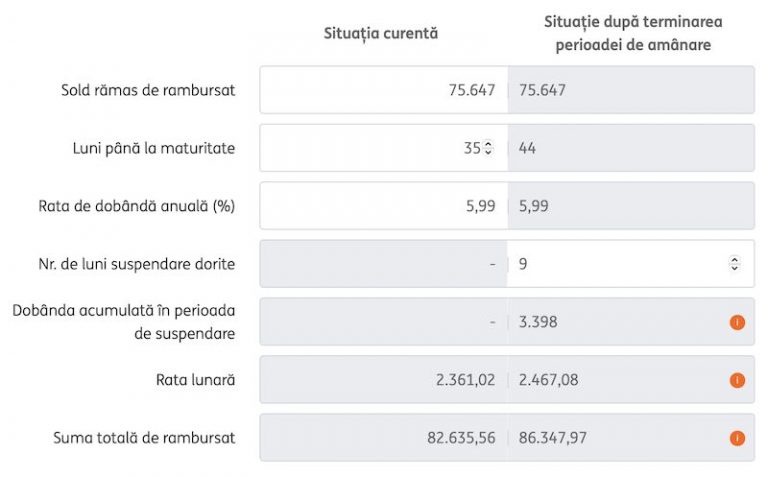768x477 pixels.
Task: Increase Nr. de luni suspendare with up arrow
Action: pyautogui.click(x=734, y=260)
